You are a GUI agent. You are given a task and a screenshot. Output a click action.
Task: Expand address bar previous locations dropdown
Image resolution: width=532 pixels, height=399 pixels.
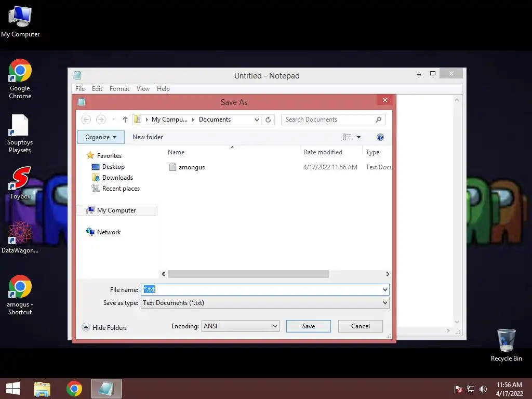[257, 119]
